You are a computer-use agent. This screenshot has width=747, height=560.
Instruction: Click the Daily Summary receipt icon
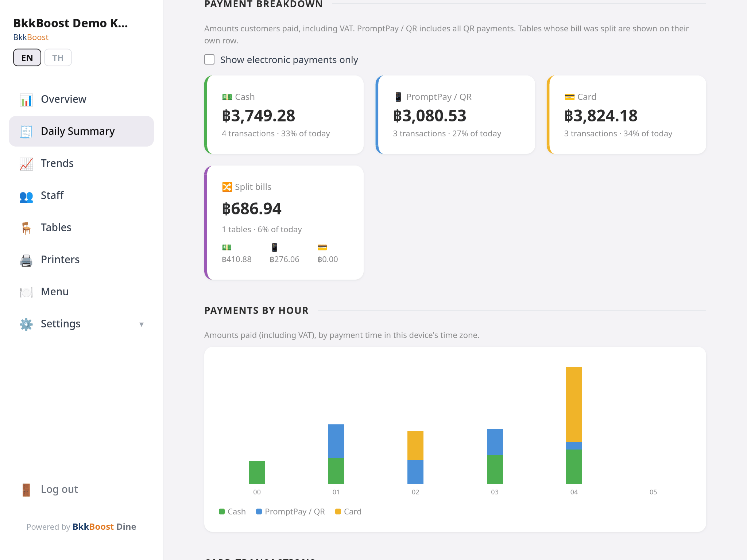26,132
